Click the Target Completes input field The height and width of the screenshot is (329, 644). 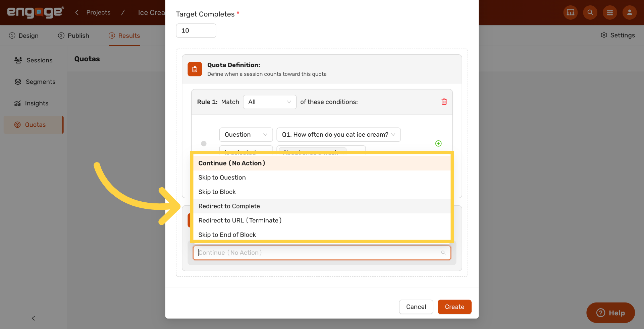coord(196,30)
